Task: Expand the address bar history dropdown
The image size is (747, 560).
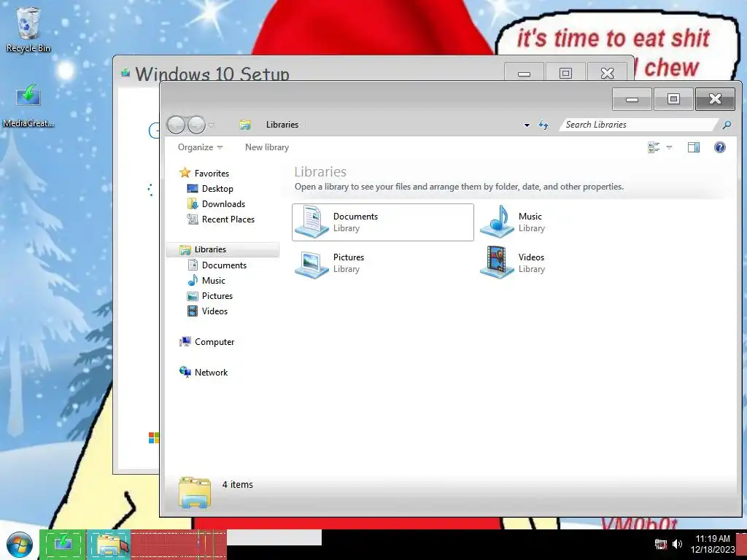Action: coord(527,125)
